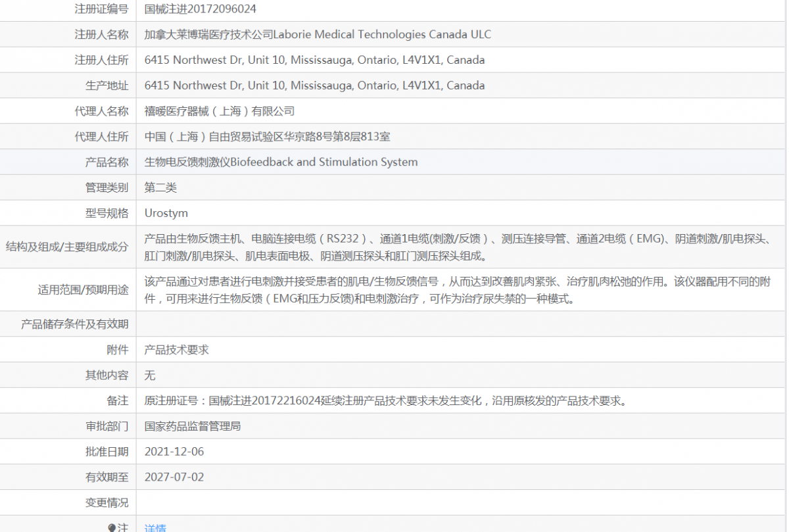
Task: Click the bullet icon beside 注
Action: tap(112, 528)
